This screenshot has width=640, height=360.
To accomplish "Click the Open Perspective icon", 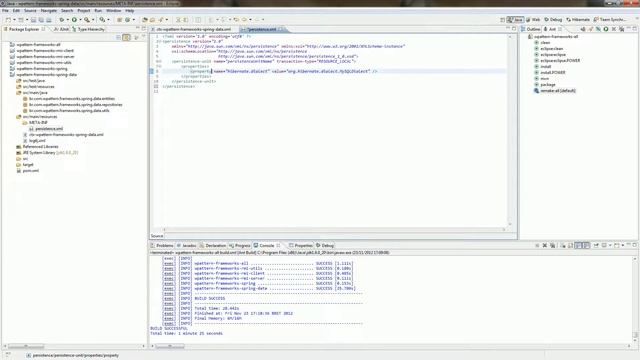I will tap(502, 20).
